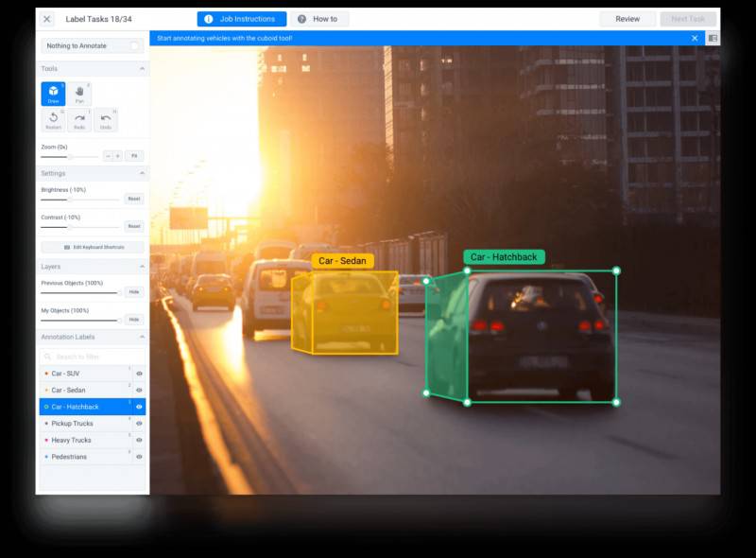Click the Undo arrow icon
756x558 pixels.
tap(106, 119)
